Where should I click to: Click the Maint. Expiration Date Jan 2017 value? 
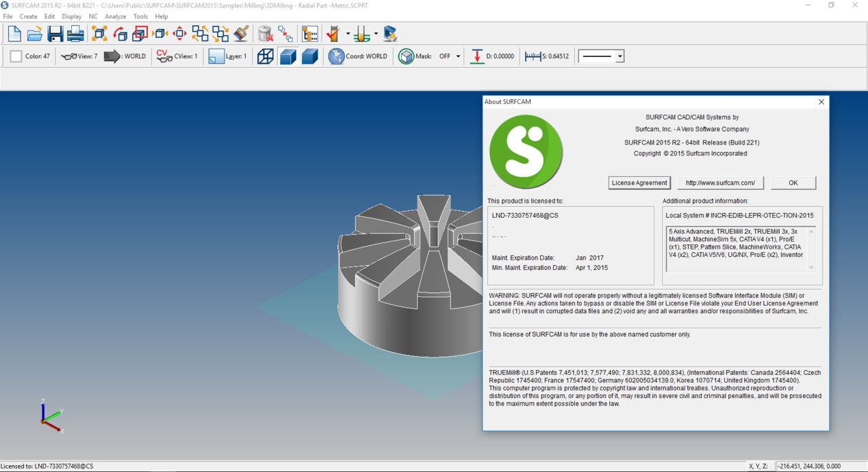[x=590, y=258]
